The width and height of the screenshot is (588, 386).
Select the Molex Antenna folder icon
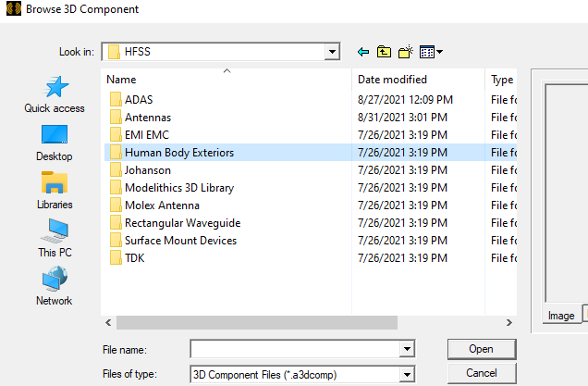point(116,205)
